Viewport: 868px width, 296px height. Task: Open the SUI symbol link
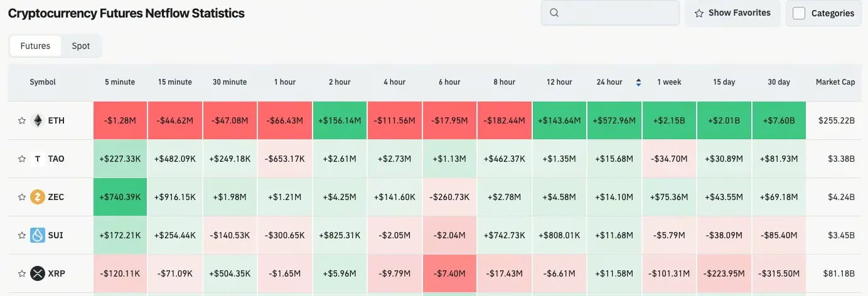55,235
